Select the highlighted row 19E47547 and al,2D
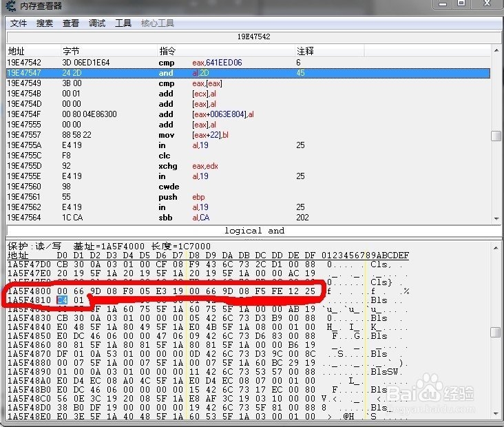The height and width of the screenshot is (427, 504). tap(248, 73)
